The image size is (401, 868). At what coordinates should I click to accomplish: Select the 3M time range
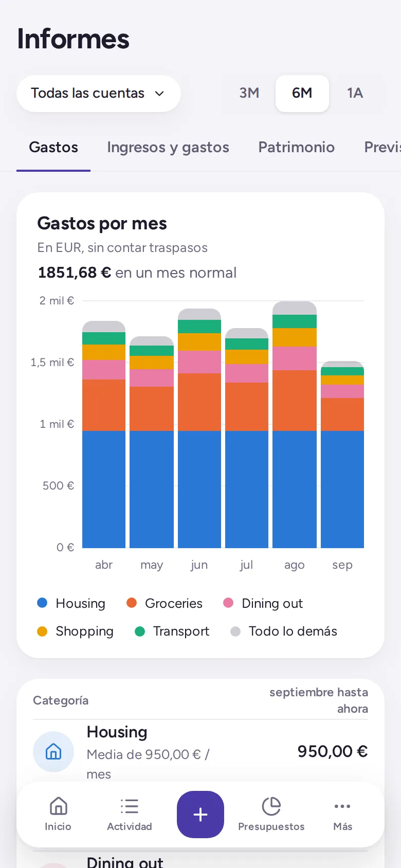click(x=249, y=93)
